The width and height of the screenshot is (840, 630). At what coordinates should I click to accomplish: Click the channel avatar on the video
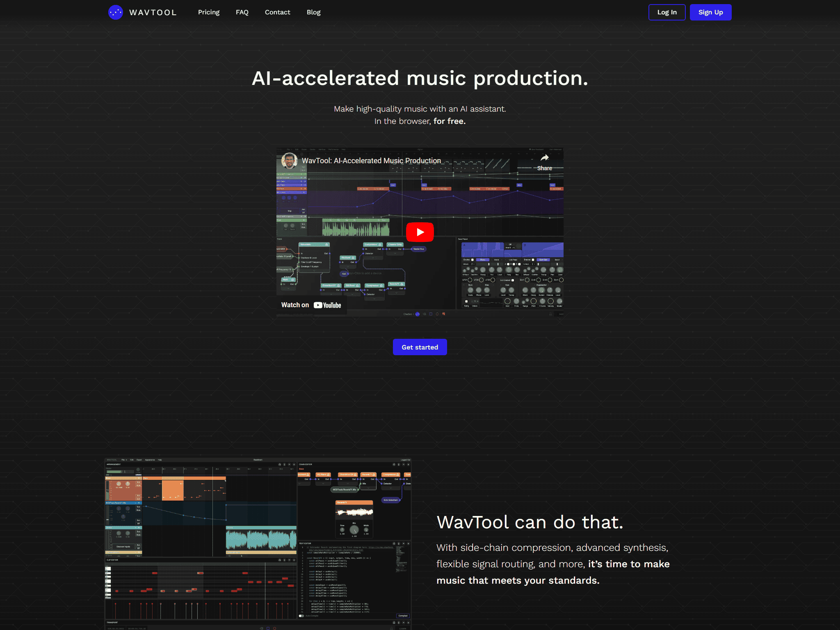(290, 161)
